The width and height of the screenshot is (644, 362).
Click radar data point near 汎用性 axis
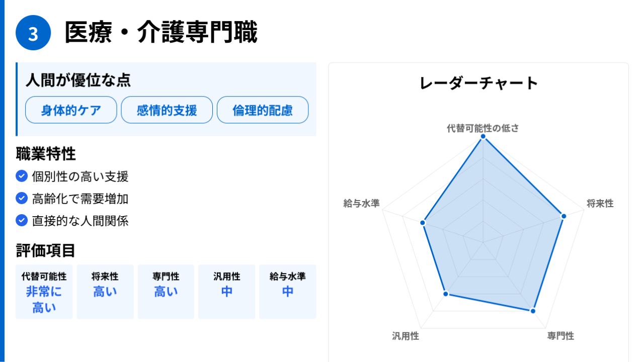coord(446,293)
